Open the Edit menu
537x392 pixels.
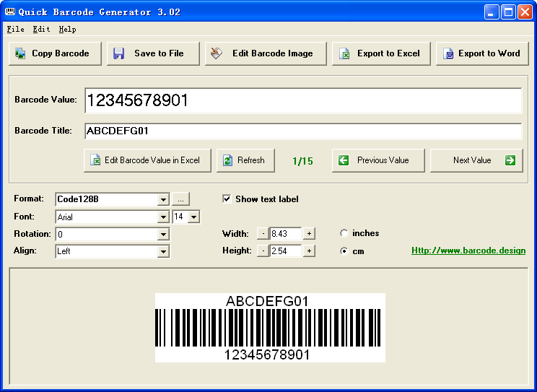(x=41, y=30)
